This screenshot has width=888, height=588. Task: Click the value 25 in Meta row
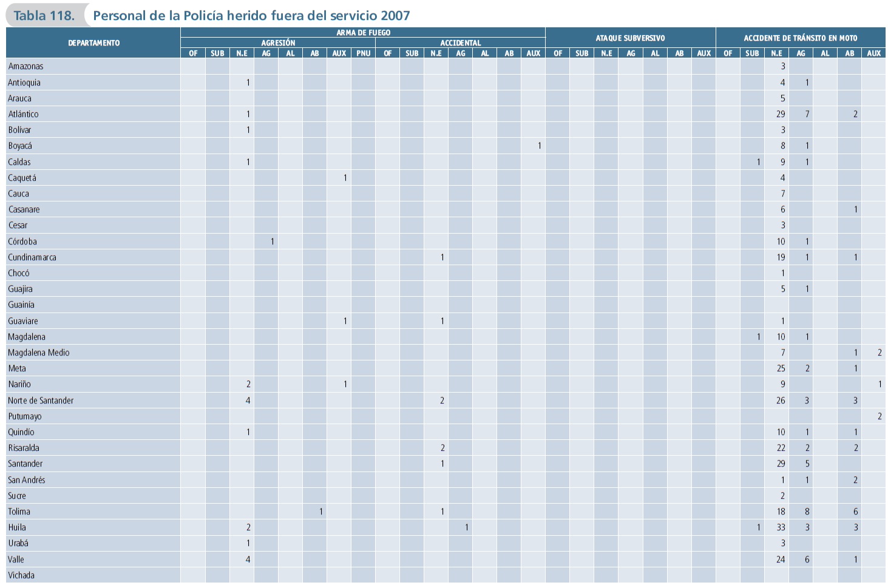click(x=781, y=368)
